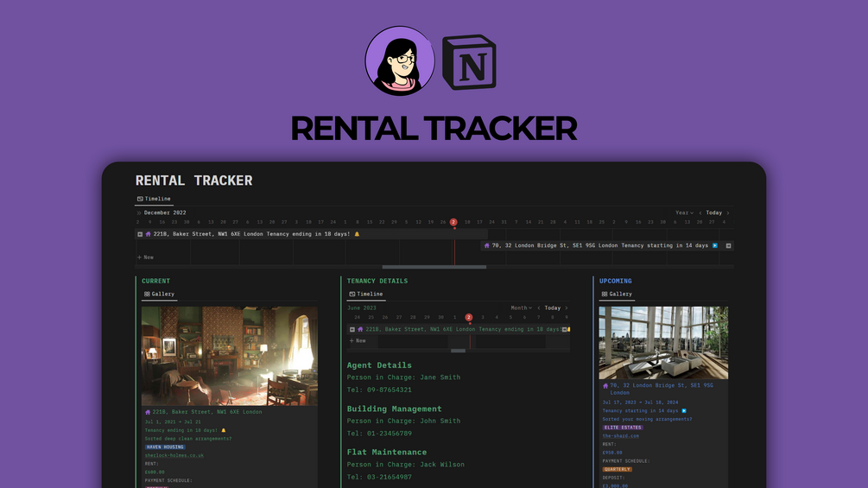Image resolution: width=868 pixels, height=488 pixels.
Task: Click the orange QUARTERLY tag
Action: 618,469
